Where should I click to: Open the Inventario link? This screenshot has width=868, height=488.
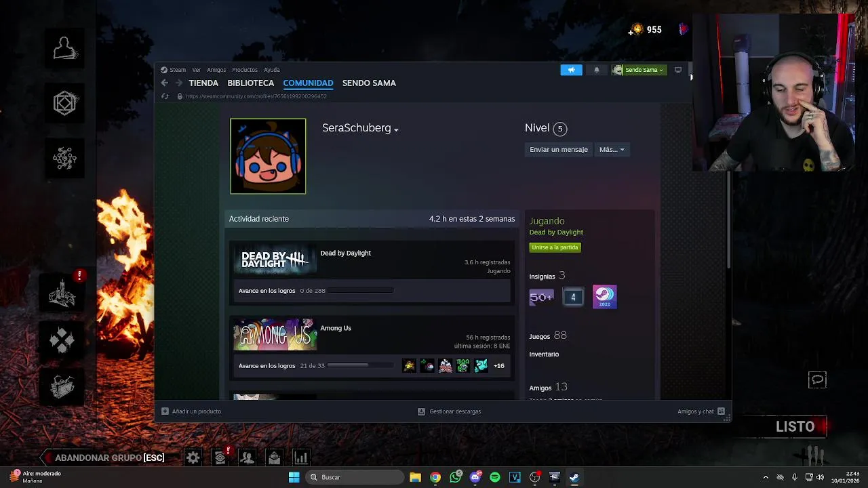544,354
